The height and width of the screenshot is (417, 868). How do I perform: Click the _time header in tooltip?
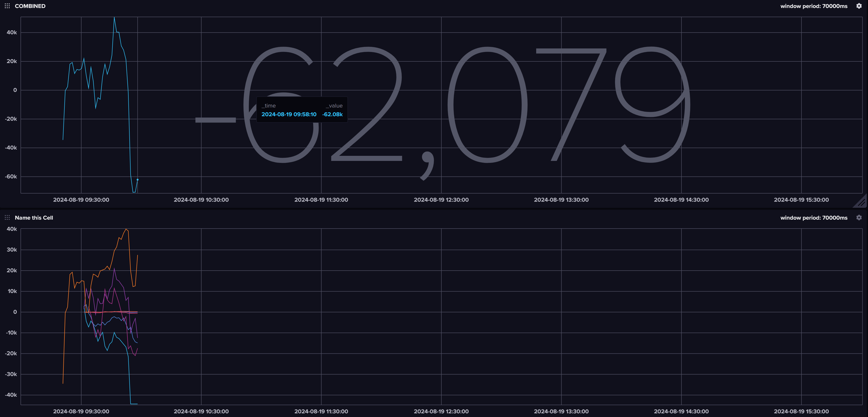269,106
